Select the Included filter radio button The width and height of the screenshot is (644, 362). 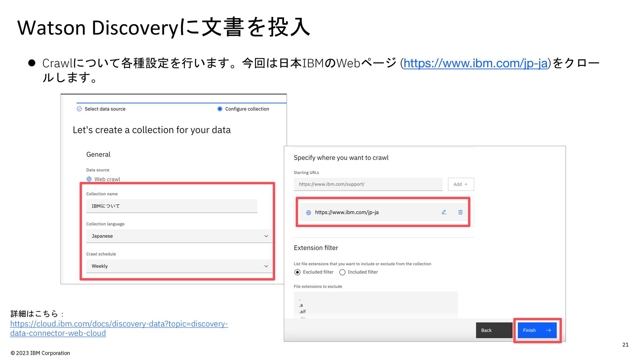(x=342, y=272)
